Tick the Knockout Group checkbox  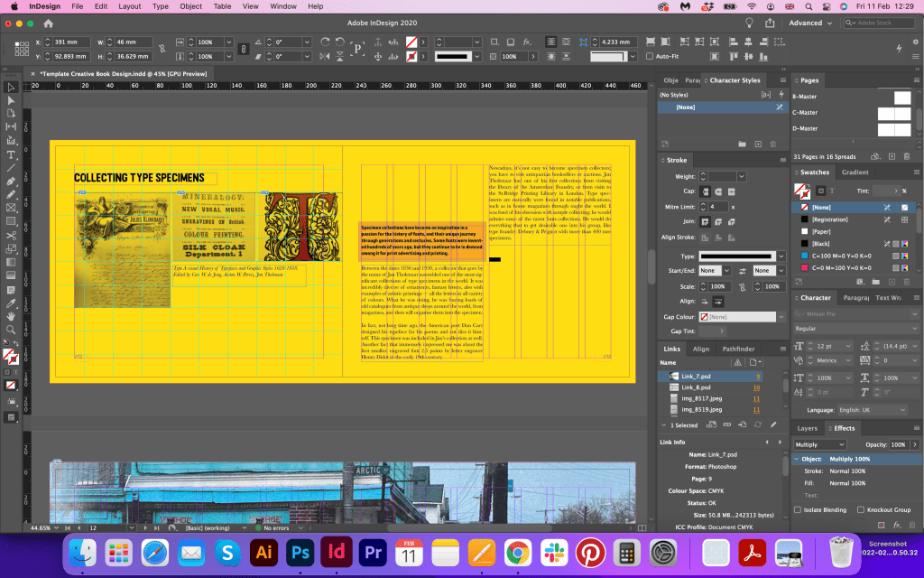point(861,509)
